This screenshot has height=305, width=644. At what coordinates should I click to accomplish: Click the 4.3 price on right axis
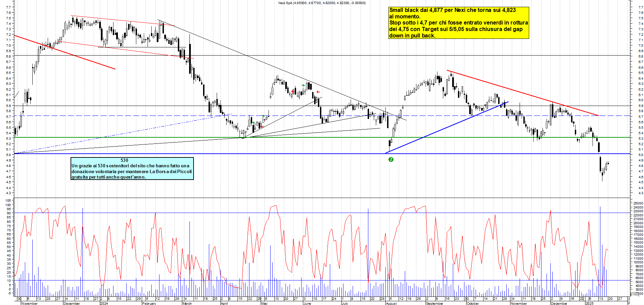pyautogui.click(x=641, y=193)
